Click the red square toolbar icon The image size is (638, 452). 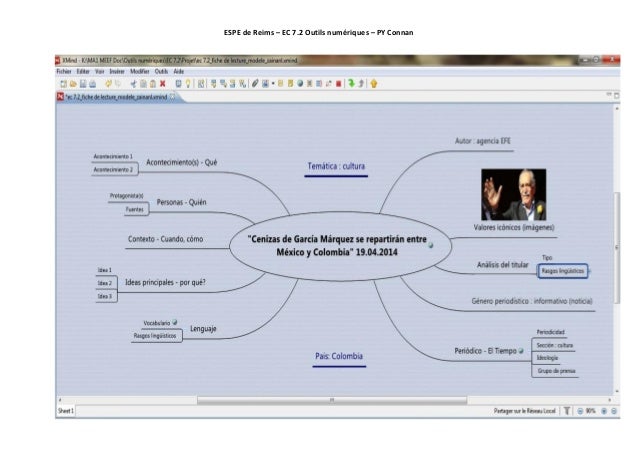(x=339, y=84)
